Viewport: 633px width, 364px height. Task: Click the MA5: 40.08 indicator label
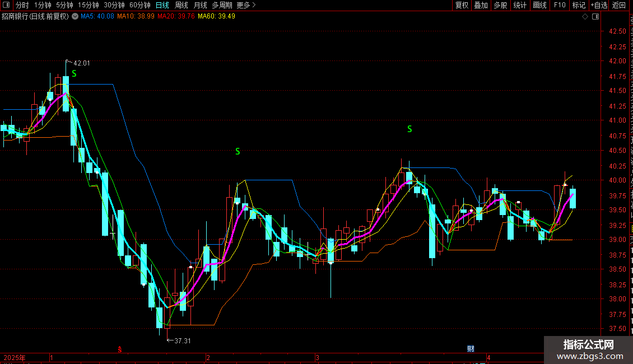97,16
